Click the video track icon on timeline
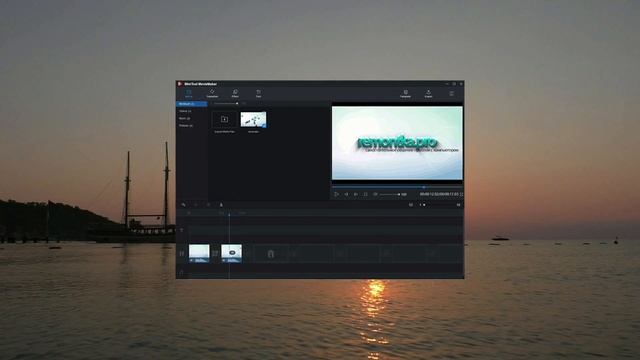640x360 pixels. click(x=182, y=253)
